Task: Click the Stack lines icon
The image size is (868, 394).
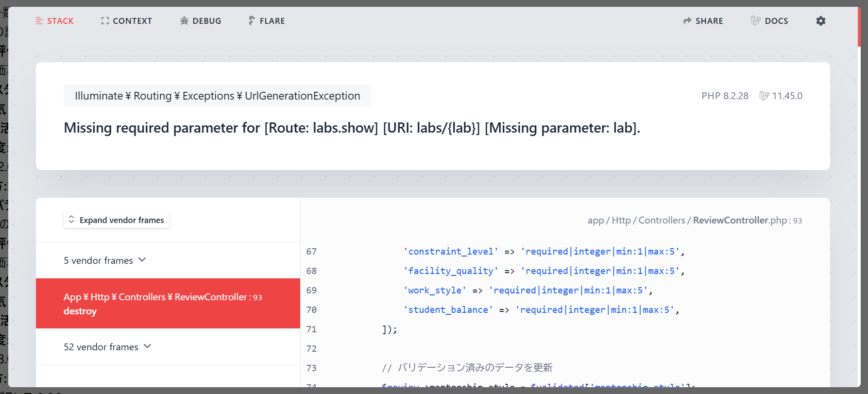Action: [39, 21]
